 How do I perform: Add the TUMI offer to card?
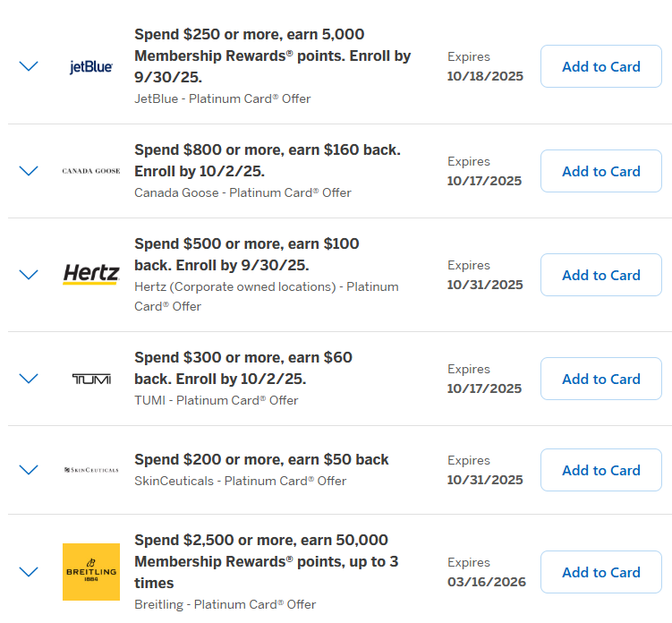point(600,379)
